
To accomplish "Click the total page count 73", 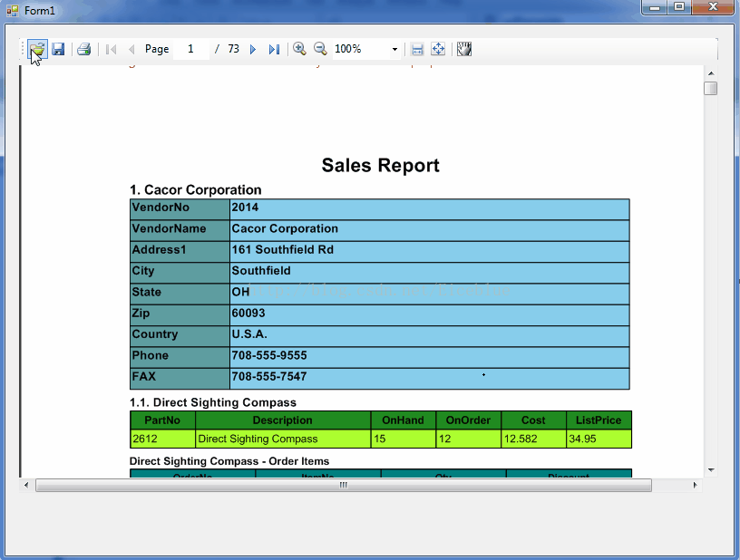I will click(234, 49).
